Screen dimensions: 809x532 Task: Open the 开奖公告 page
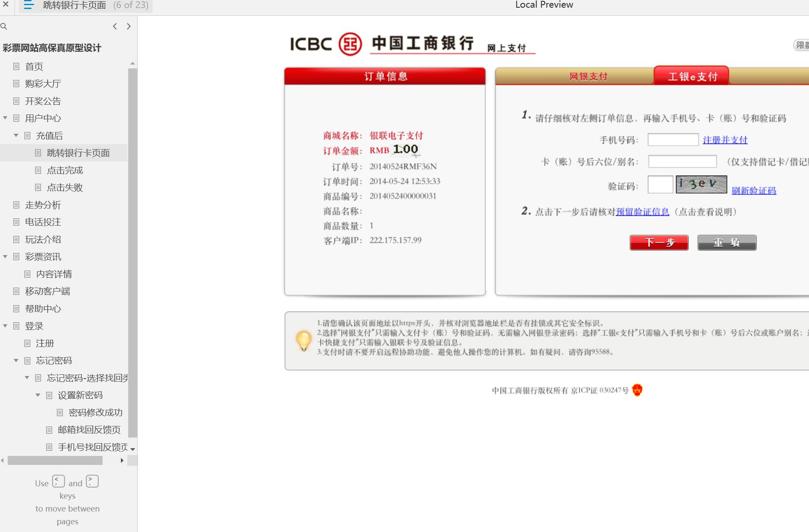(x=43, y=101)
